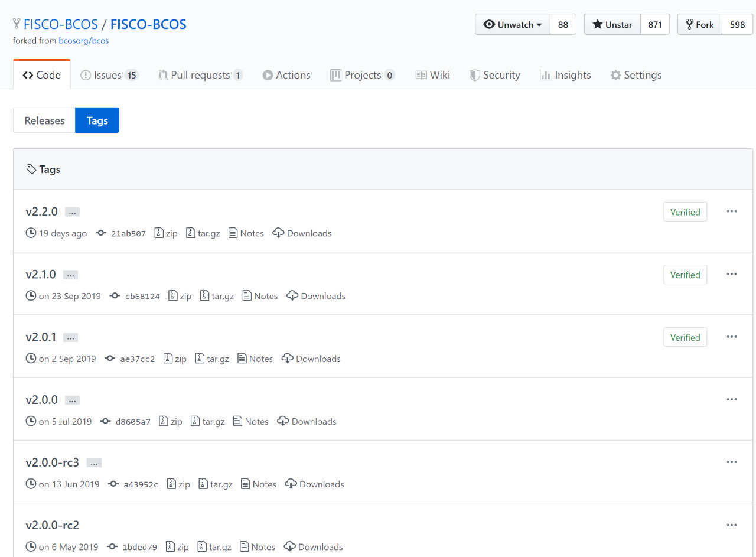756x557 pixels.
Task: Open the Issues tab
Action: [x=109, y=75]
